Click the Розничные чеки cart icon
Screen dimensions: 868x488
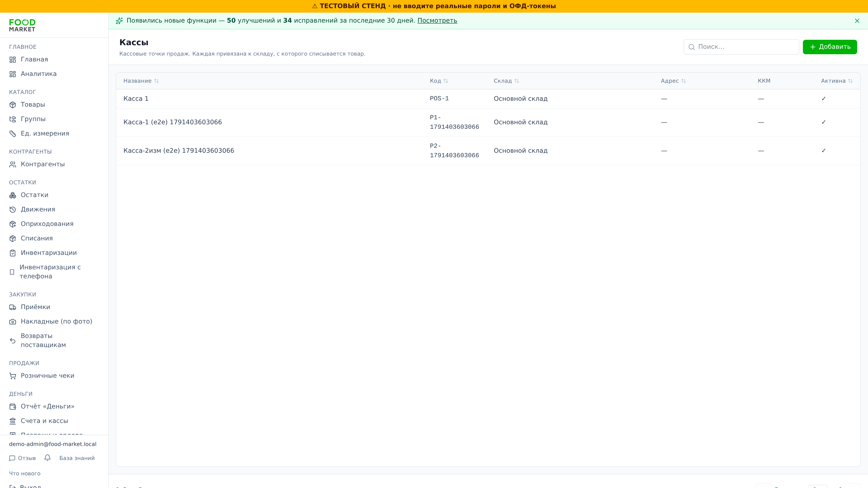12,376
